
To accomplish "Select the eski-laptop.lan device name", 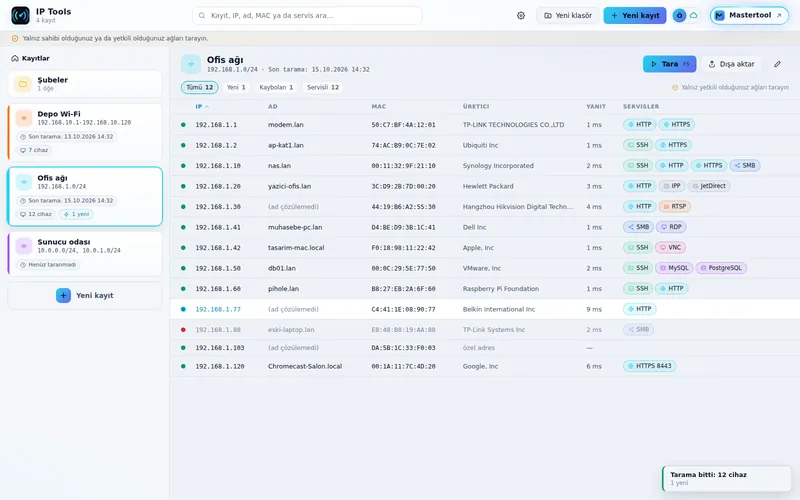I will (x=291, y=330).
